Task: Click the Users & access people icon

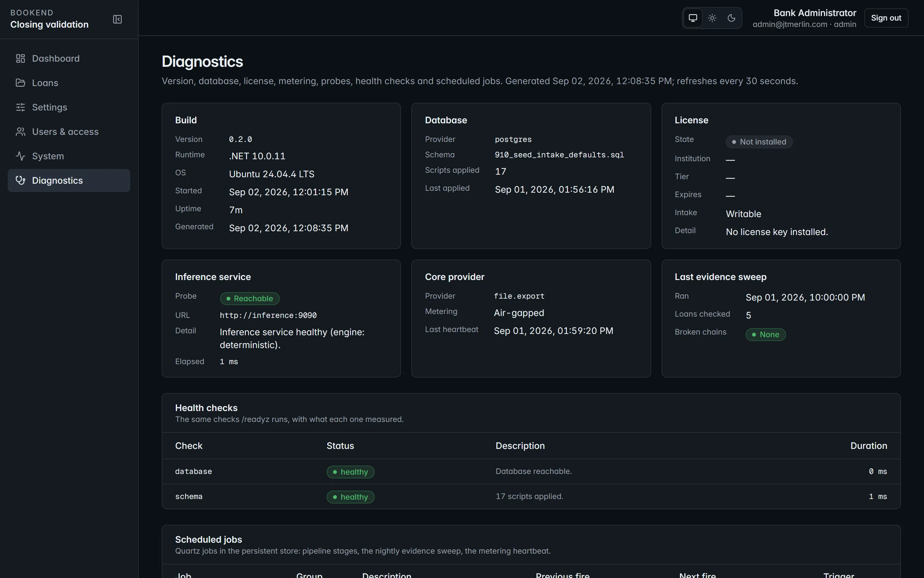Action: click(x=20, y=132)
